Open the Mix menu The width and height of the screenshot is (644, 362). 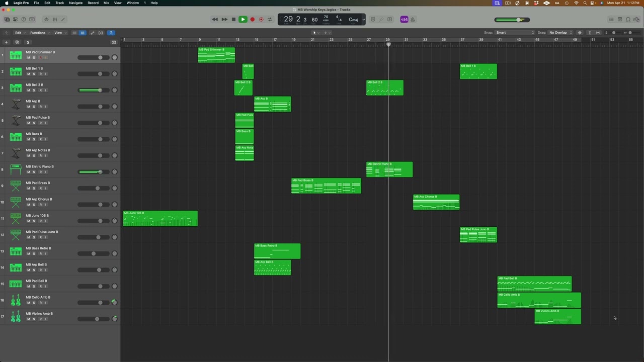(x=106, y=3)
